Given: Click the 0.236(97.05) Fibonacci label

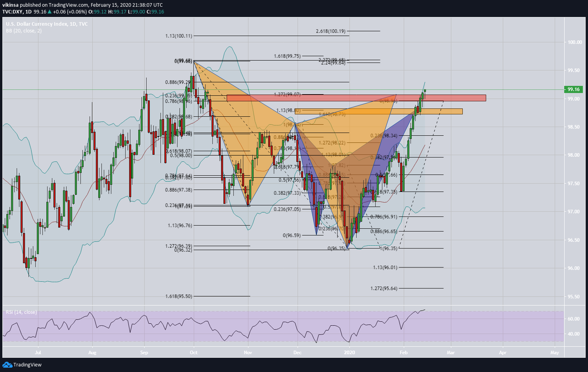Looking at the screenshot, I should [287, 209].
